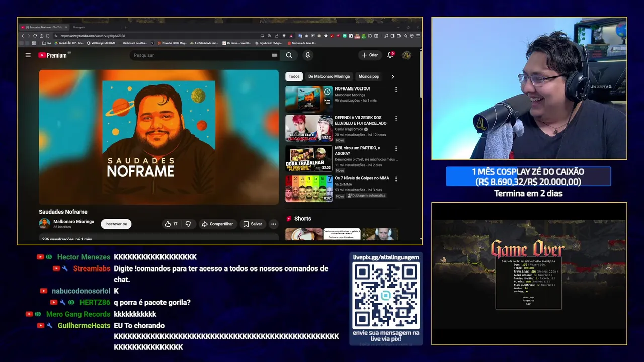
Task: Open the X (Twitter) bookmark icon
Action: click(x=153, y=43)
